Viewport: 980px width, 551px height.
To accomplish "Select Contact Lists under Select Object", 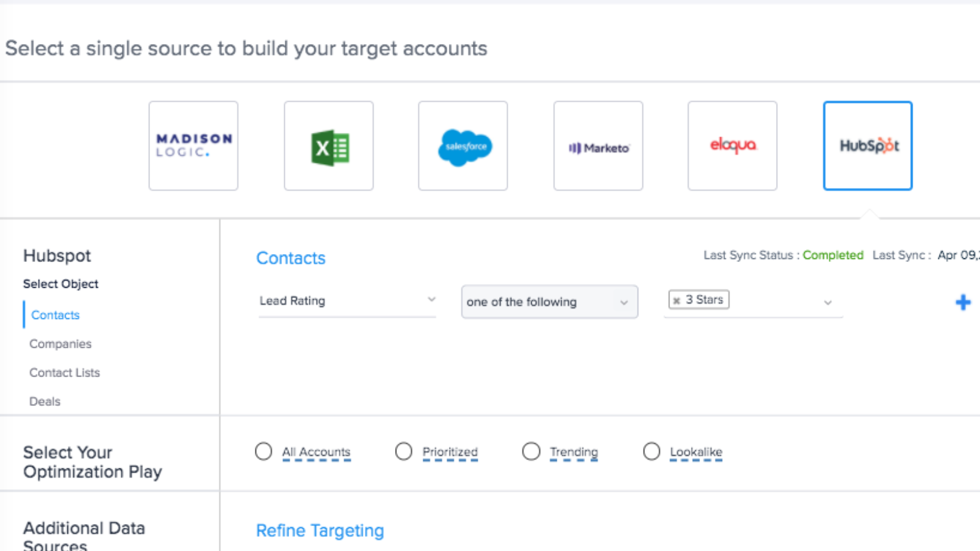I will coord(64,372).
